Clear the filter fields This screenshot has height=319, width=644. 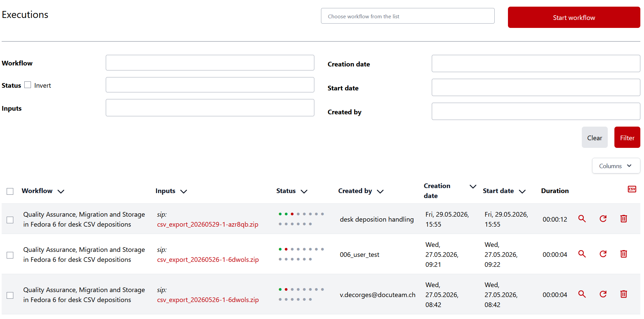click(x=594, y=137)
